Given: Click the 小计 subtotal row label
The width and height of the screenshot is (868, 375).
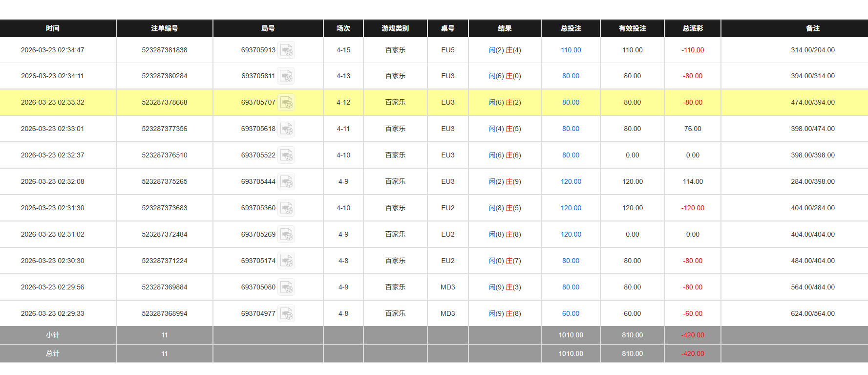Looking at the screenshot, I should pos(53,335).
